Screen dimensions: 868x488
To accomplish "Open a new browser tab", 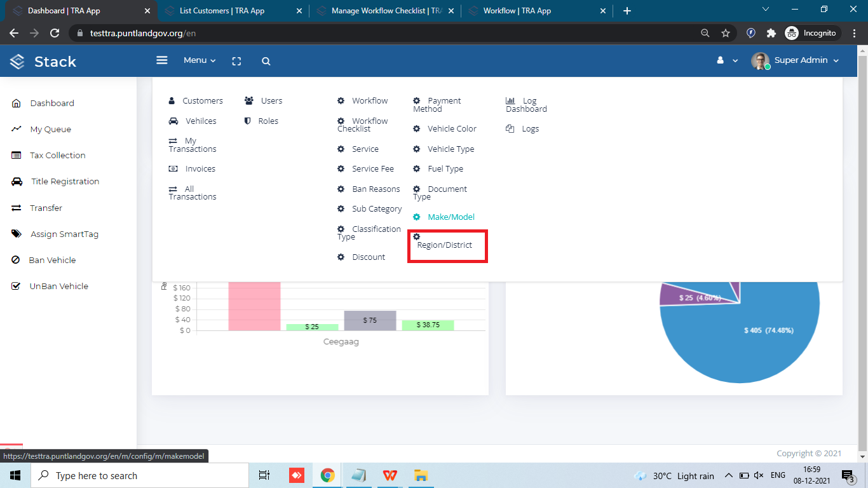I will [x=627, y=11].
